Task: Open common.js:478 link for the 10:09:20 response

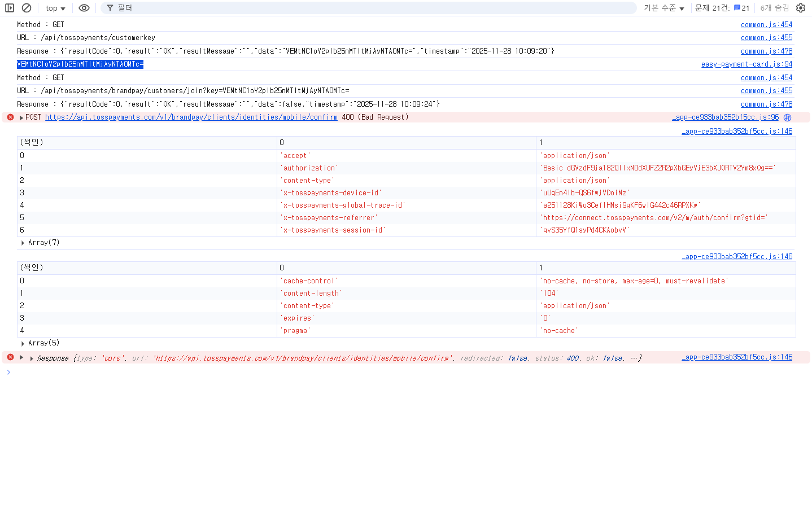Action: coord(766,51)
